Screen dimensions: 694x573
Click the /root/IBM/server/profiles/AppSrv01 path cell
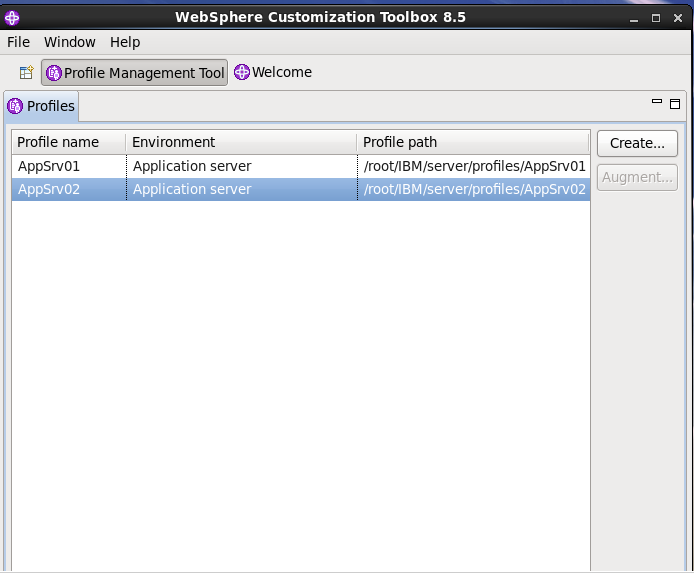(474, 166)
